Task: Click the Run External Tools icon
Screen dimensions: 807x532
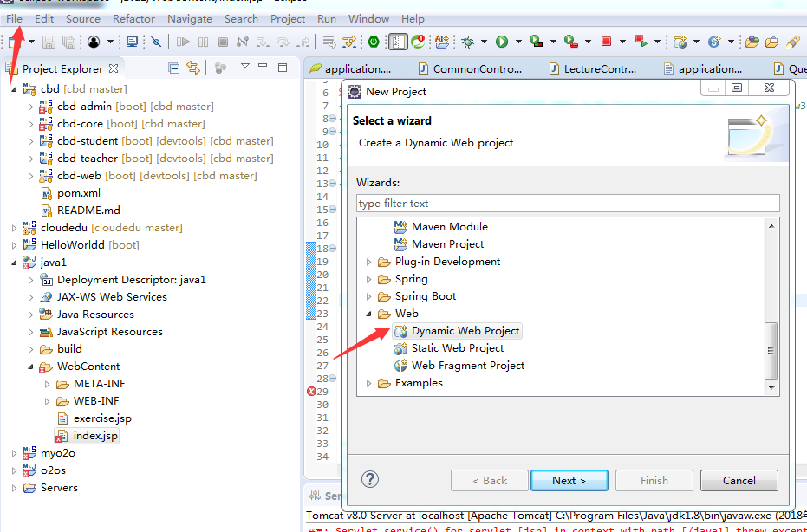Action: coord(570,42)
